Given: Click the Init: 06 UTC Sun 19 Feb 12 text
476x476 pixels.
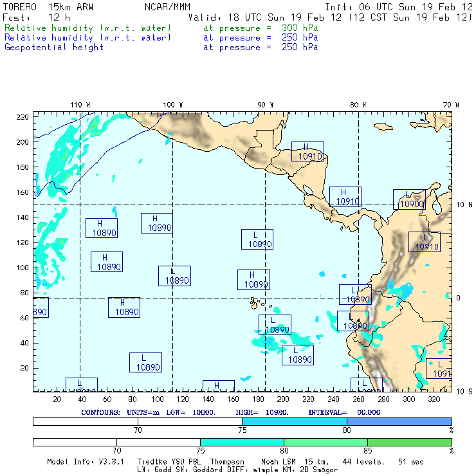Looking at the screenshot, I should pyautogui.click(x=399, y=7).
